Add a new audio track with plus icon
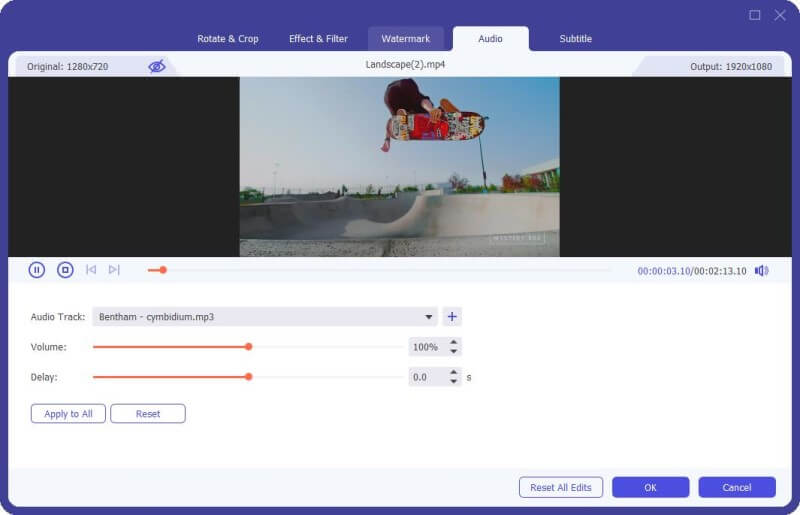Viewport: 800px width, 515px height. coord(452,317)
